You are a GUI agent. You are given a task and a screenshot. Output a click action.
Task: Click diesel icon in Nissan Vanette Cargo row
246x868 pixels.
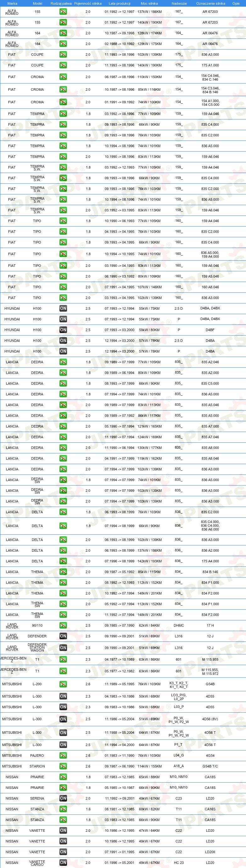[63, 863]
